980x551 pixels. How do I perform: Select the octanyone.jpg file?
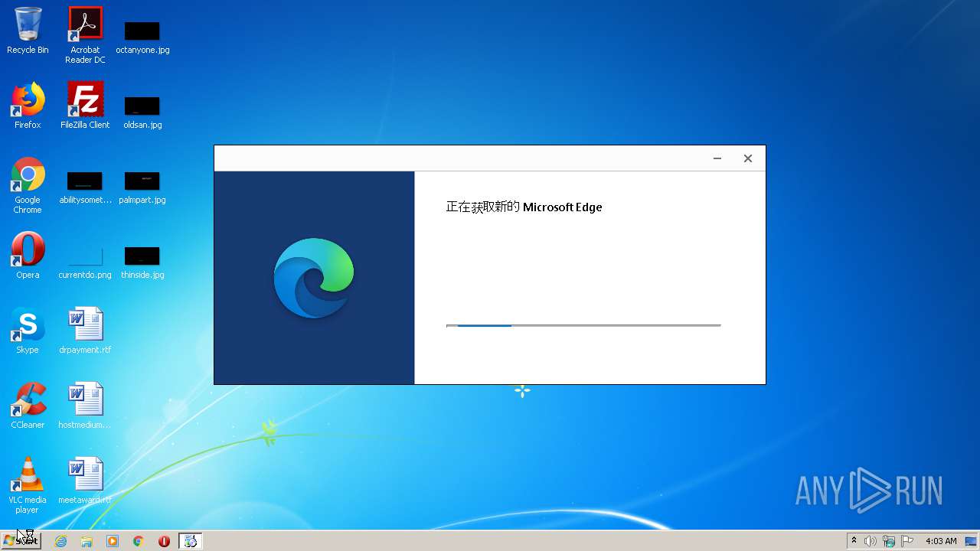point(142,37)
